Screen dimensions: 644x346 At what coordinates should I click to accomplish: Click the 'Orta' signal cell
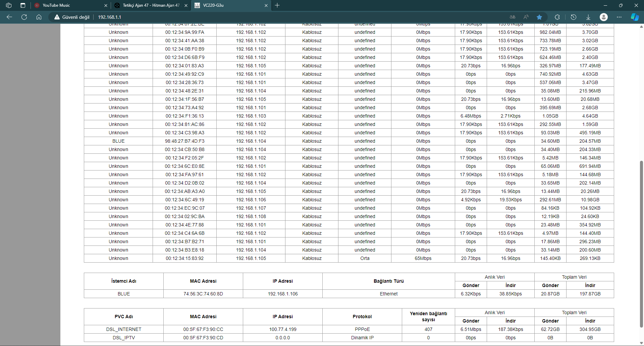(x=365, y=258)
